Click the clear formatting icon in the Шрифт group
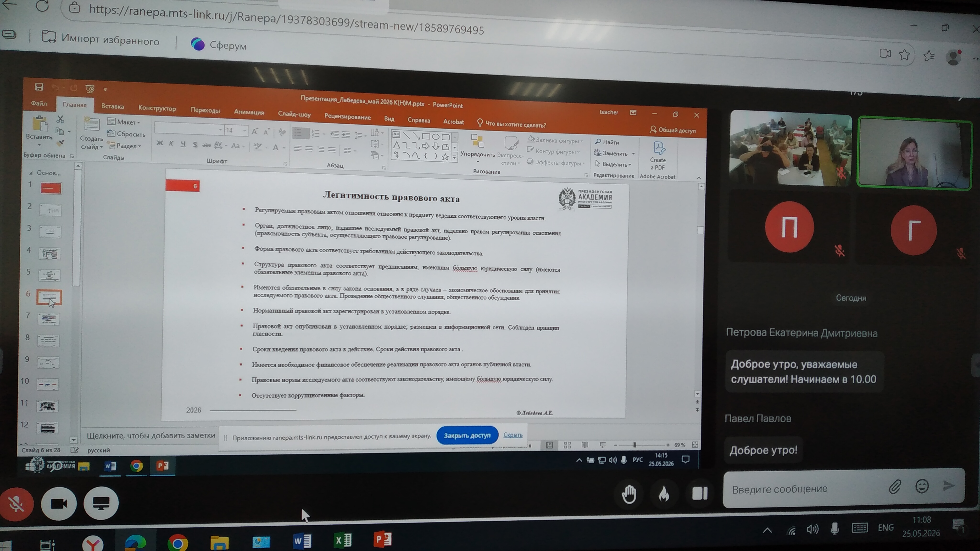This screenshot has height=551, width=980. 282,132
